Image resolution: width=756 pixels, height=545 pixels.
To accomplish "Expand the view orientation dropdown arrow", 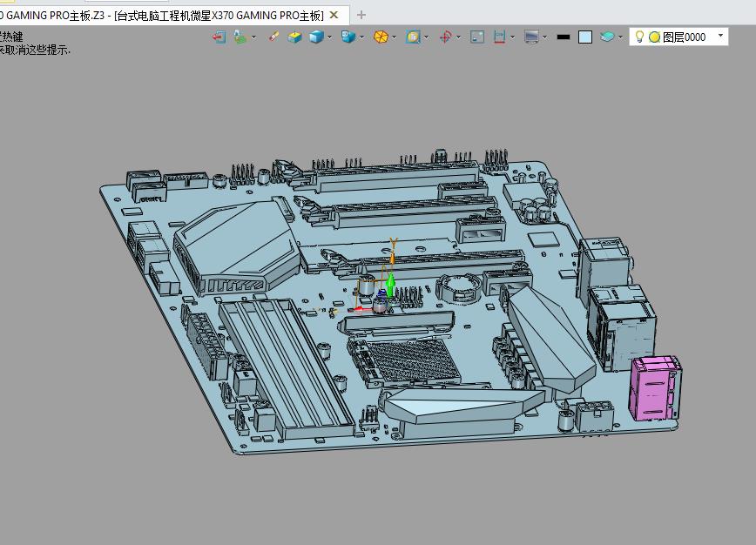I will coord(362,37).
